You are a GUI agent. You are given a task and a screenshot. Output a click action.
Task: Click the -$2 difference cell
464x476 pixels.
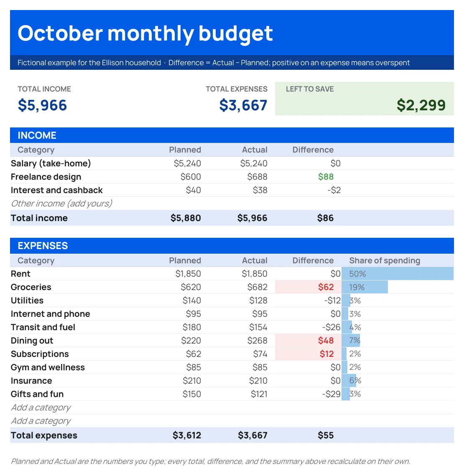pos(334,190)
